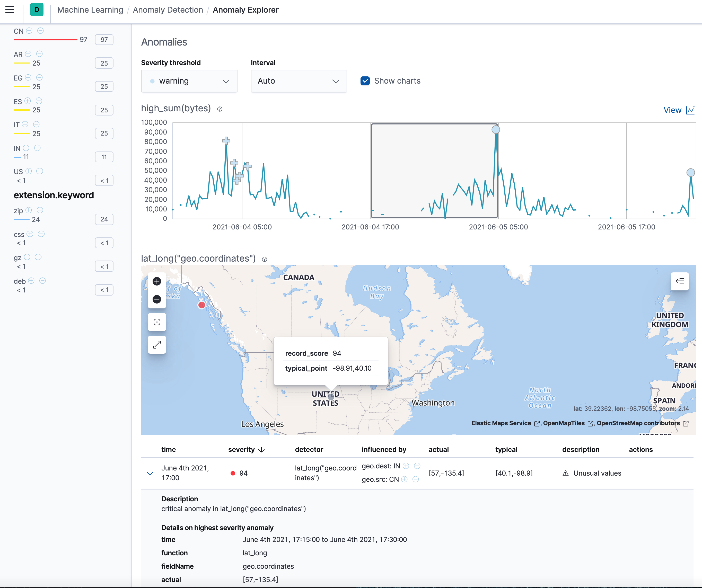
Task: Show help for high_sum(bytes) chart
Action: point(220,109)
